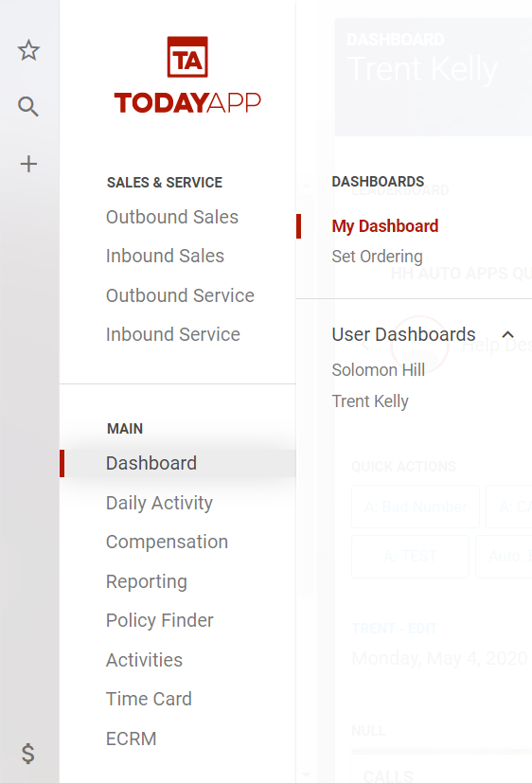Screen dimensions: 532x783
Task: Open favorites via the star icon
Action: click(28, 50)
